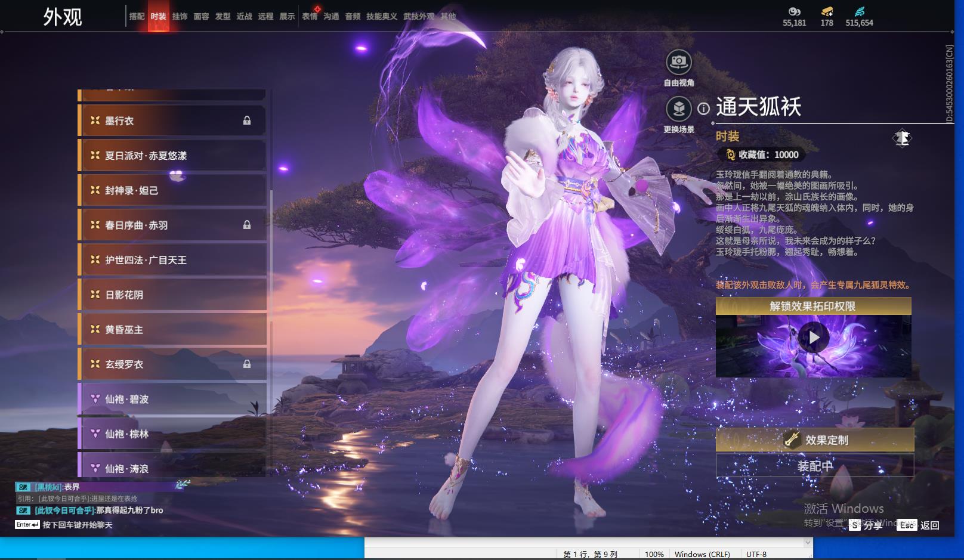This screenshot has height=560, width=964.
Task: Click the rarity icon on 封神录·妲己
Action: tap(95, 190)
